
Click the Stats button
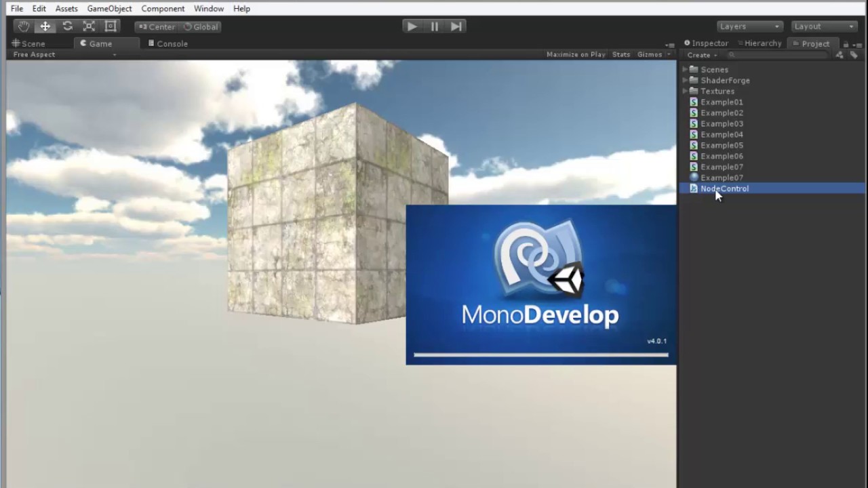coord(620,54)
